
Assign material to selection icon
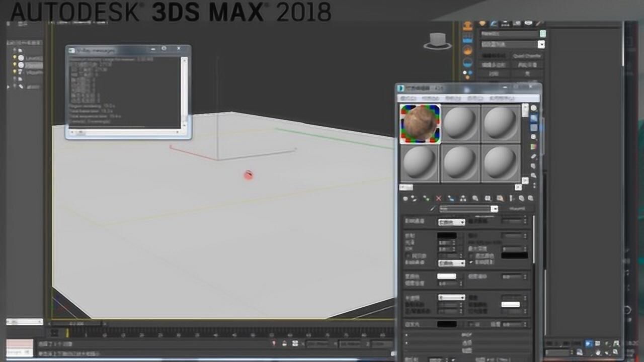(x=426, y=199)
